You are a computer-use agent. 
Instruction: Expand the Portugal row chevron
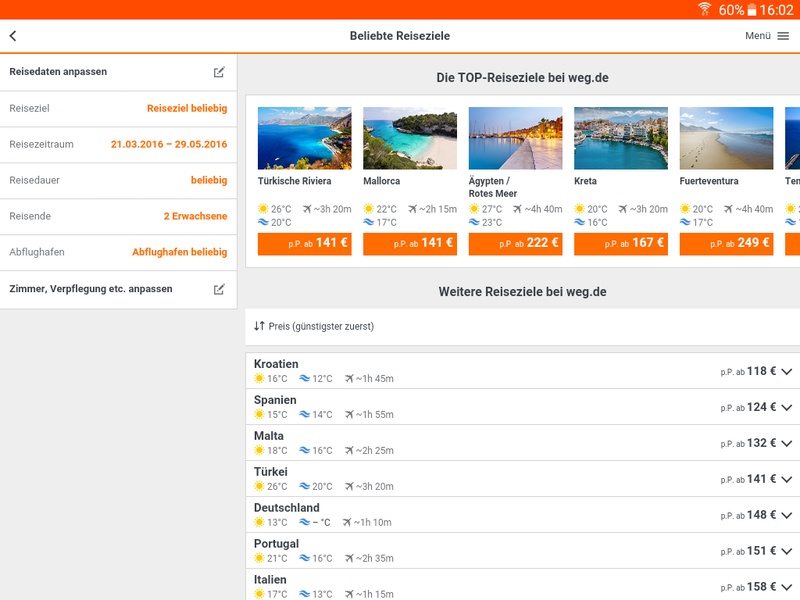pos(787,551)
